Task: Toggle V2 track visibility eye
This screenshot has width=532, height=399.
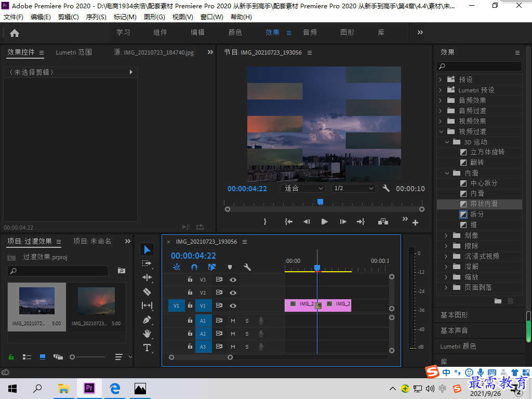Action: click(x=233, y=292)
